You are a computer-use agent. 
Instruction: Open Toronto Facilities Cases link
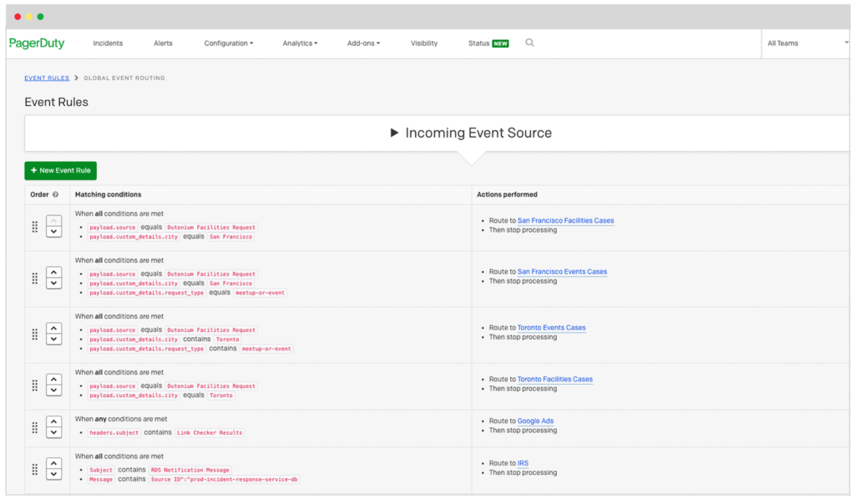555,379
